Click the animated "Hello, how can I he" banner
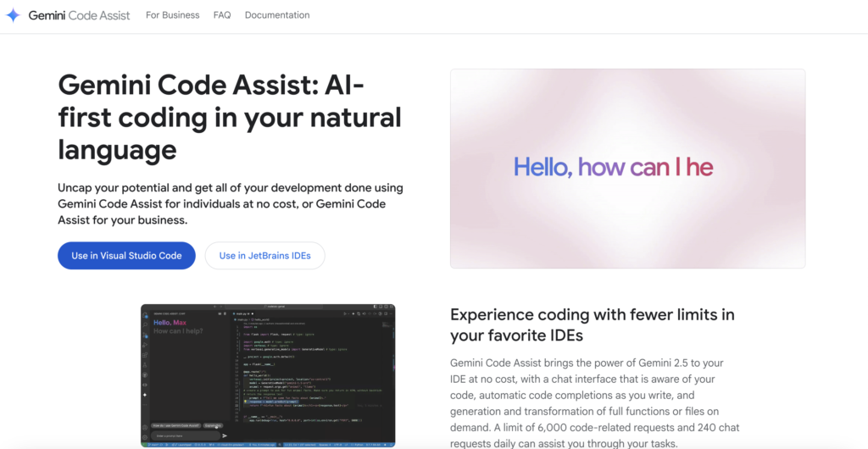The height and width of the screenshot is (449, 868). click(x=627, y=168)
